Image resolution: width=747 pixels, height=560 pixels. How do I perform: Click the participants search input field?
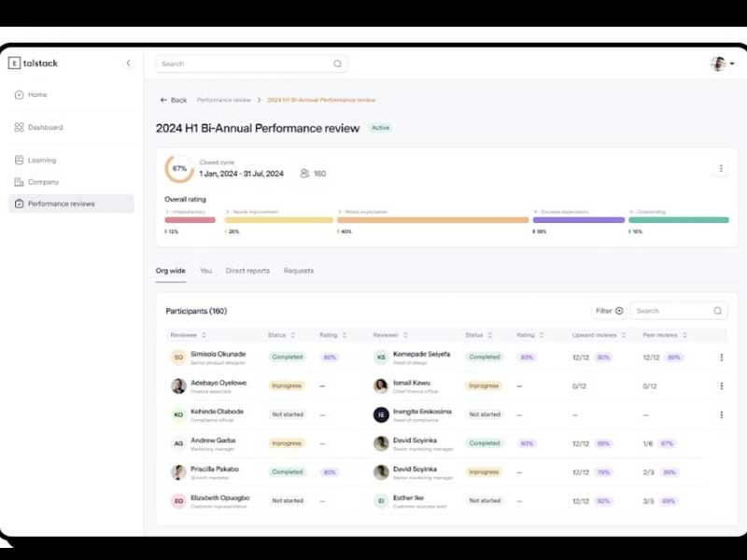pos(672,311)
